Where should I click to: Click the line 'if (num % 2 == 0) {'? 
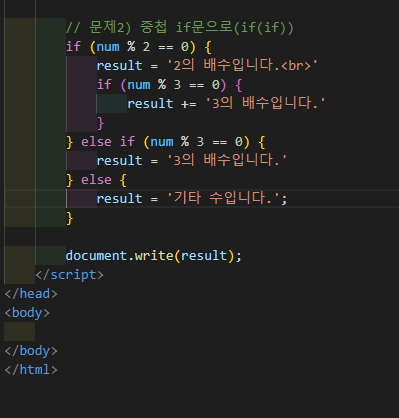point(139,47)
